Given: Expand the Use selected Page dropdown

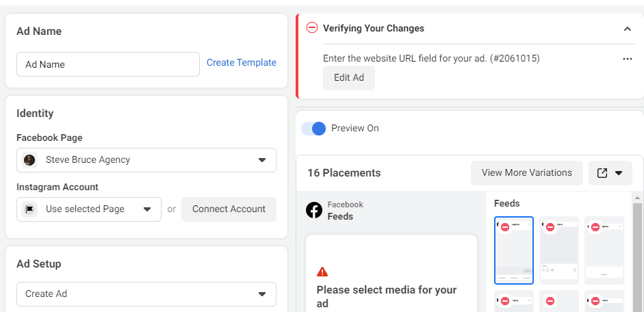Looking at the screenshot, I should [x=89, y=209].
